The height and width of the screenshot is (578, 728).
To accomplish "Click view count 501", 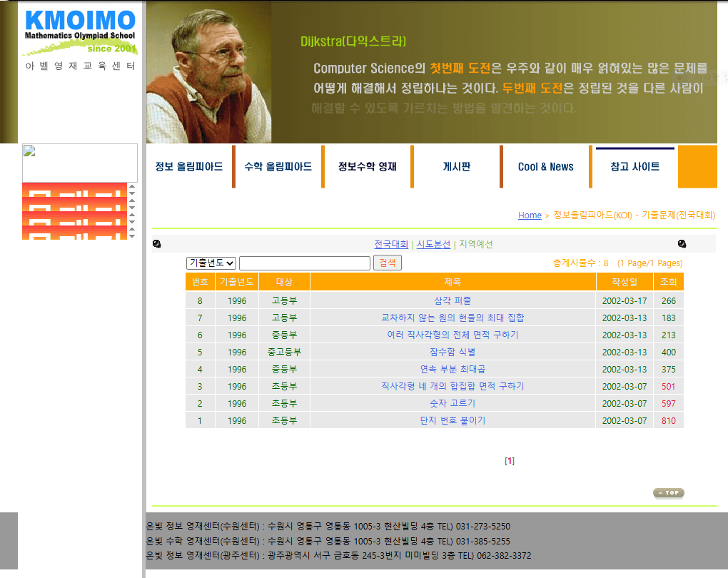I will pos(669,386).
